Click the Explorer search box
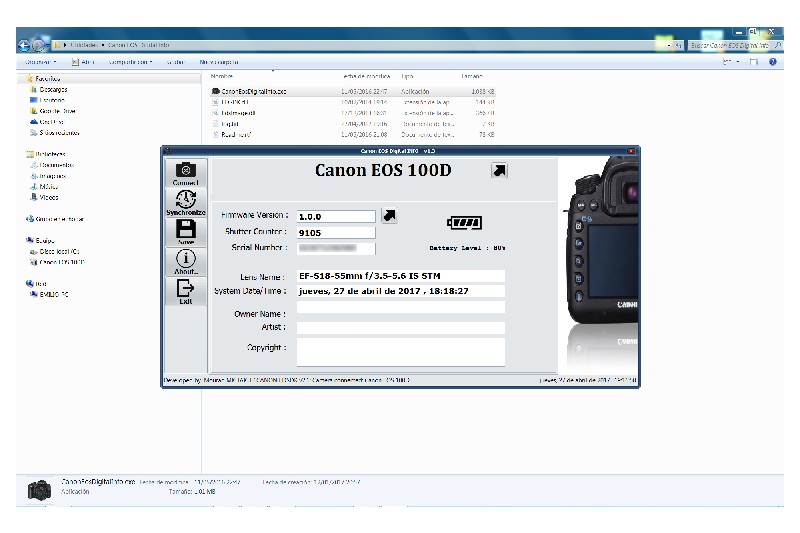The image size is (800, 533). 735,45
